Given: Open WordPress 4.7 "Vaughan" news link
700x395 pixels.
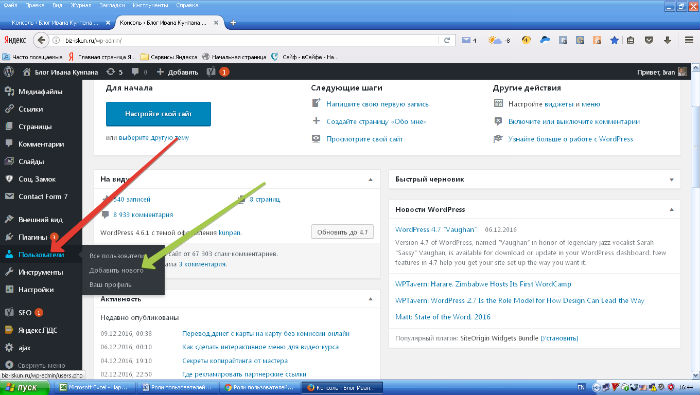Looking at the screenshot, I should (x=436, y=229).
